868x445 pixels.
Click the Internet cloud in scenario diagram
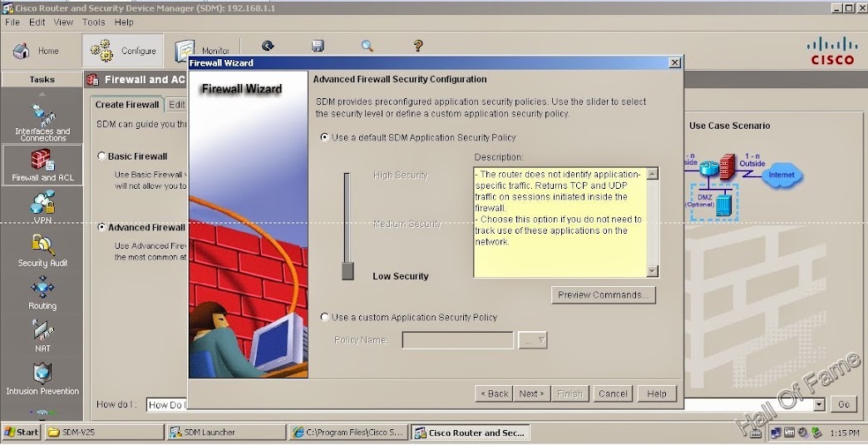(781, 175)
